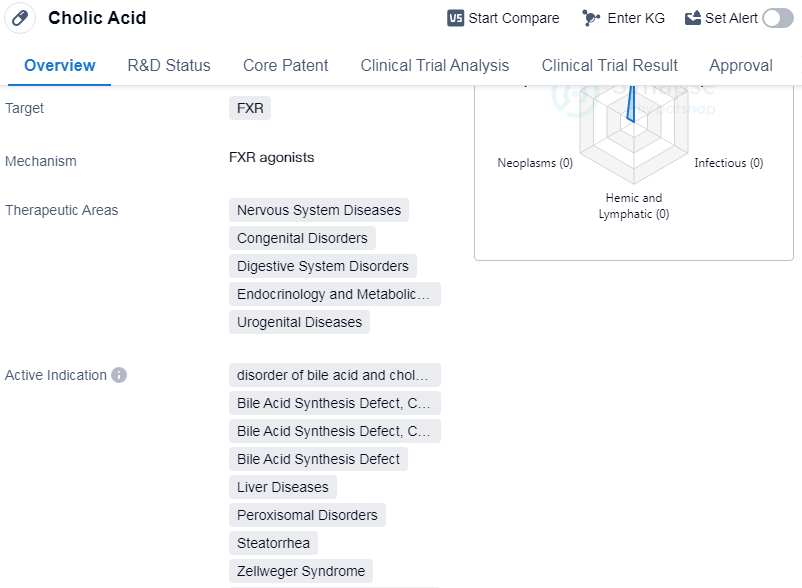Switch to the R&D Status tab
This screenshot has height=588, width=802.
click(x=169, y=65)
